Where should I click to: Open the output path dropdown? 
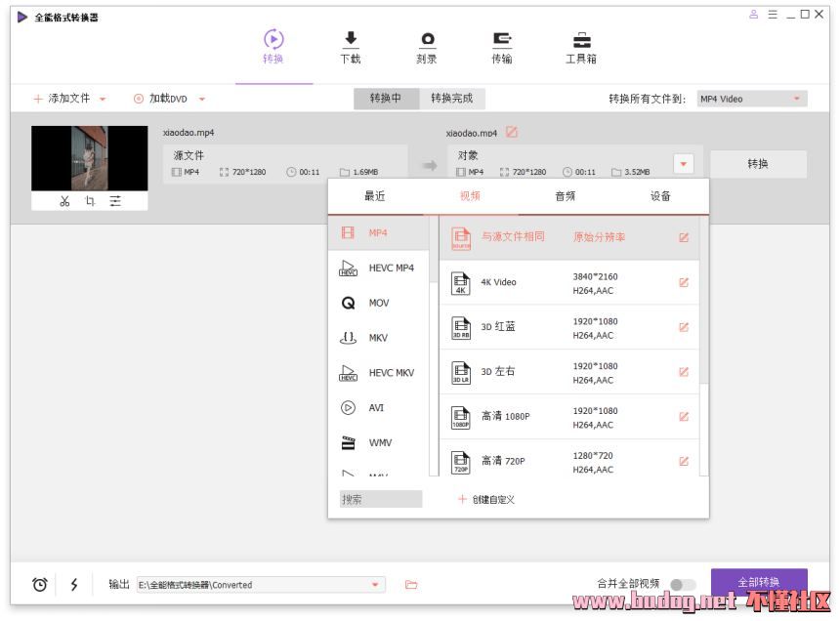[x=374, y=585]
